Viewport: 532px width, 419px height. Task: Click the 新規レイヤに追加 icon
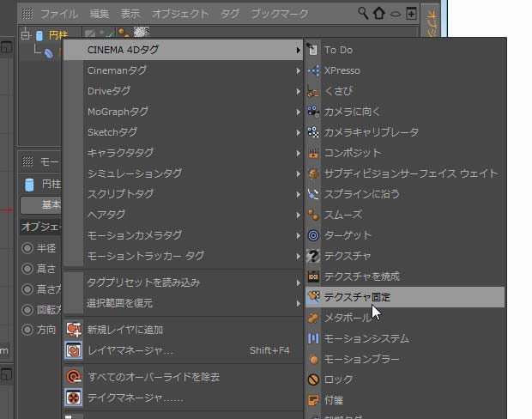[x=73, y=330]
